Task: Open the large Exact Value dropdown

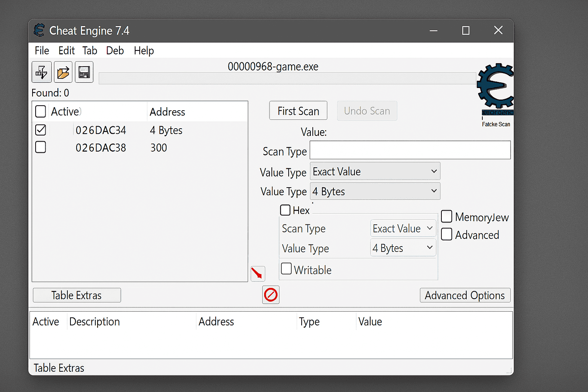Action: point(375,171)
